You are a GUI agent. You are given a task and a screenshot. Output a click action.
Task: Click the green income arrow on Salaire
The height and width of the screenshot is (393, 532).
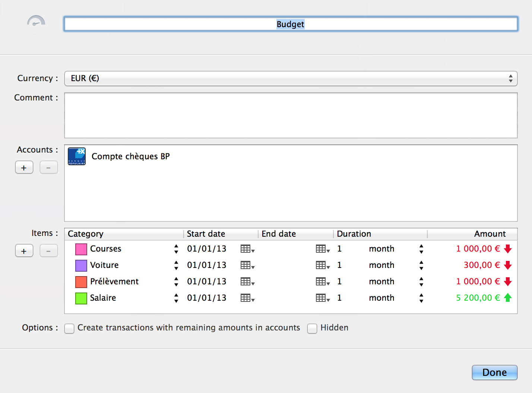click(508, 298)
